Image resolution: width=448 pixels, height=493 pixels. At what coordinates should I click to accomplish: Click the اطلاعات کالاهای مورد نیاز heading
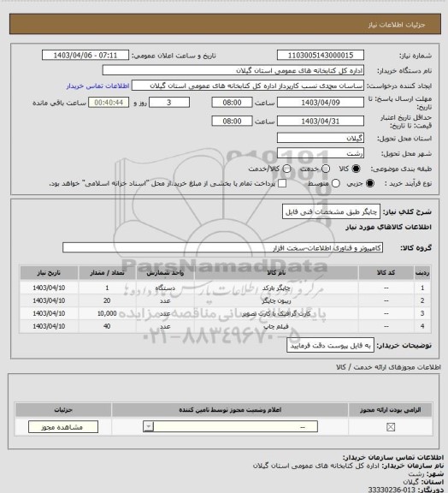click(x=389, y=227)
